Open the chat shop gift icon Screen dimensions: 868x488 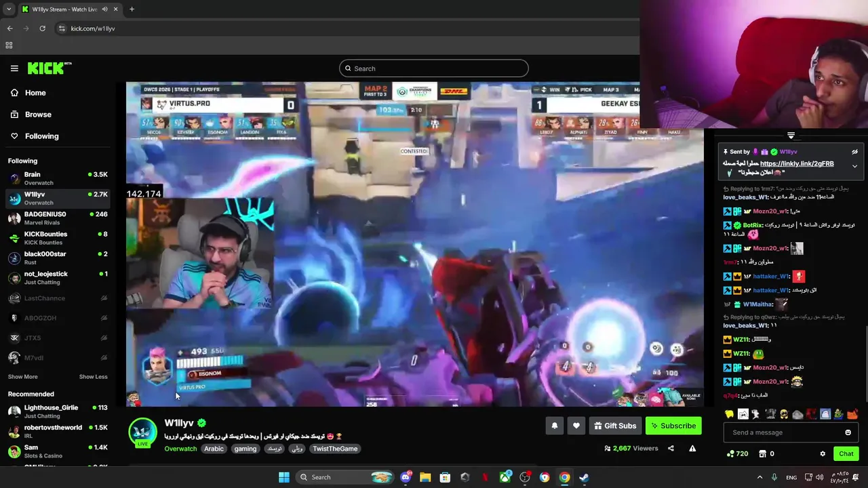coord(762,453)
